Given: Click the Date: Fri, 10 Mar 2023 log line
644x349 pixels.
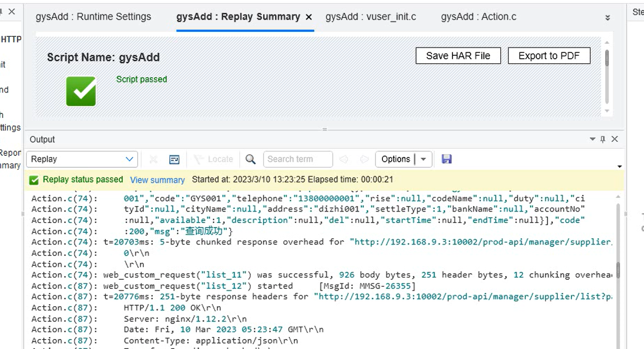Looking at the screenshot, I should [223, 330].
